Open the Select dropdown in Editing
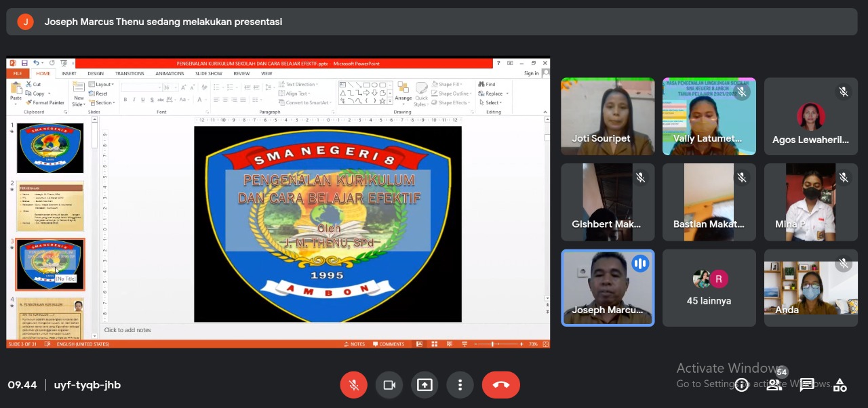This screenshot has height=408, width=868. [491, 102]
